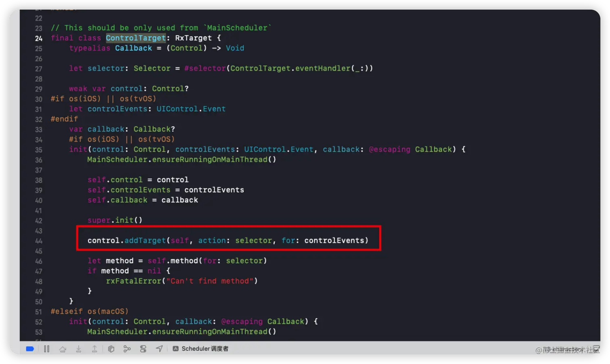The width and height of the screenshot is (610, 364).
Task: Open Environment Overrides icon
Action: 143,349
